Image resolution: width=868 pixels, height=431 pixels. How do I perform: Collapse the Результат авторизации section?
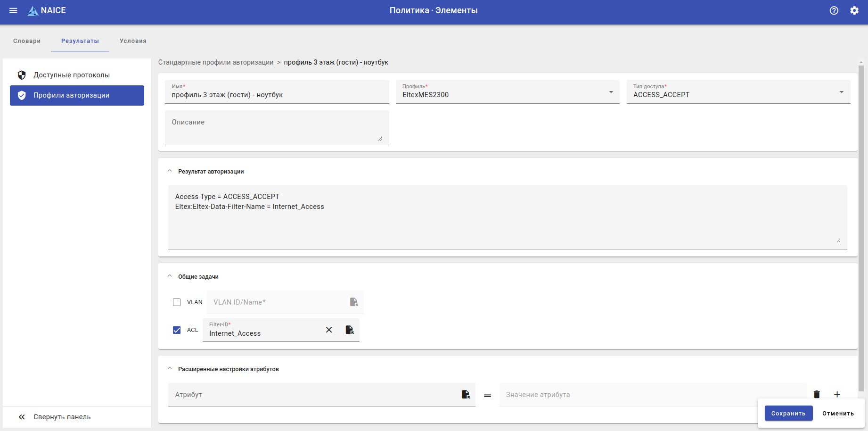pyautogui.click(x=170, y=171)
